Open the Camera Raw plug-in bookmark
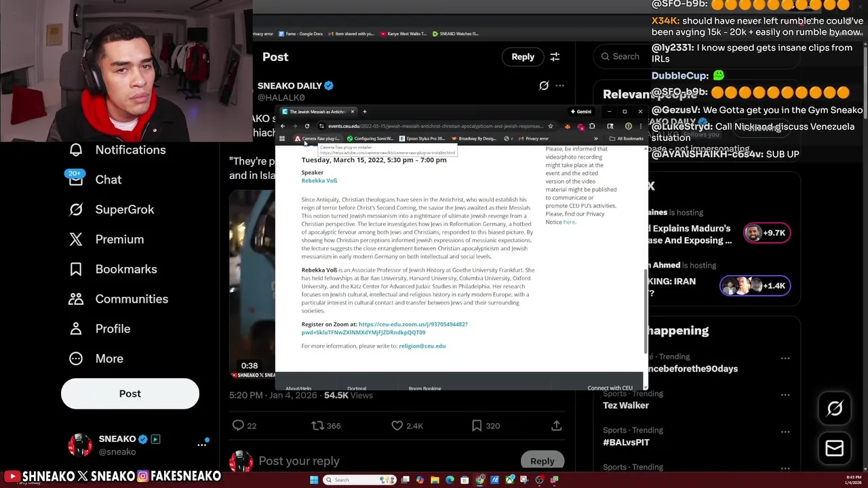The image size is (868, 488). pos(317,138)
